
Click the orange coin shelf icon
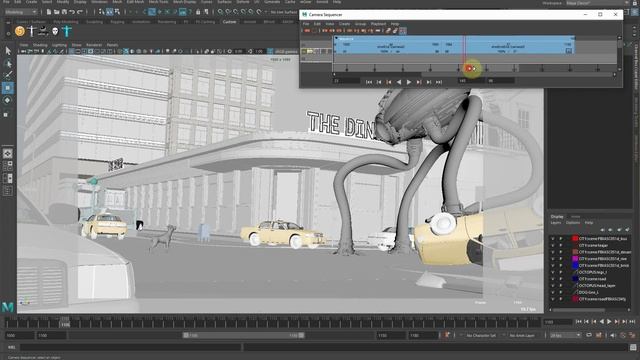pyautogui.click(x=20, y=31)
